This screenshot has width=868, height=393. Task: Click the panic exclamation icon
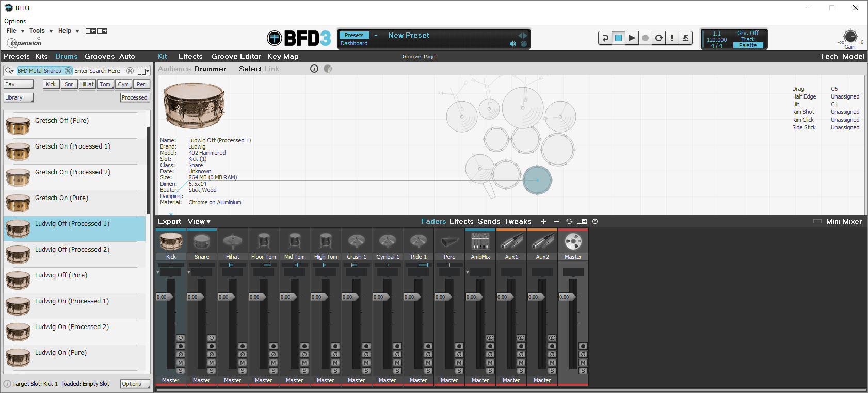coord(672,38)
